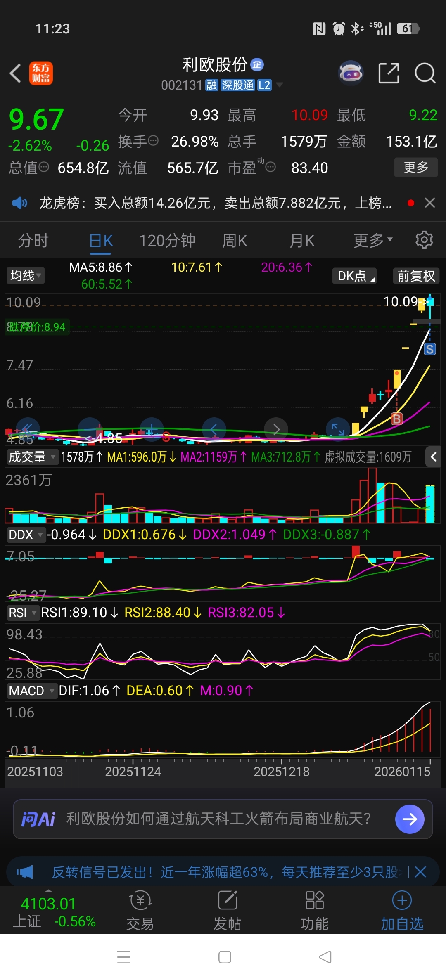Open the search magnifier icon

[425, 73]
